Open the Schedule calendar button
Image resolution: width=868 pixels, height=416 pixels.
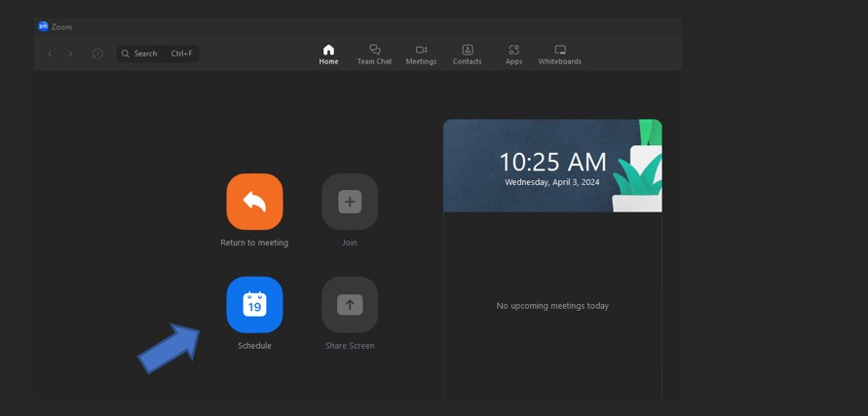click(x=254, y=305)
